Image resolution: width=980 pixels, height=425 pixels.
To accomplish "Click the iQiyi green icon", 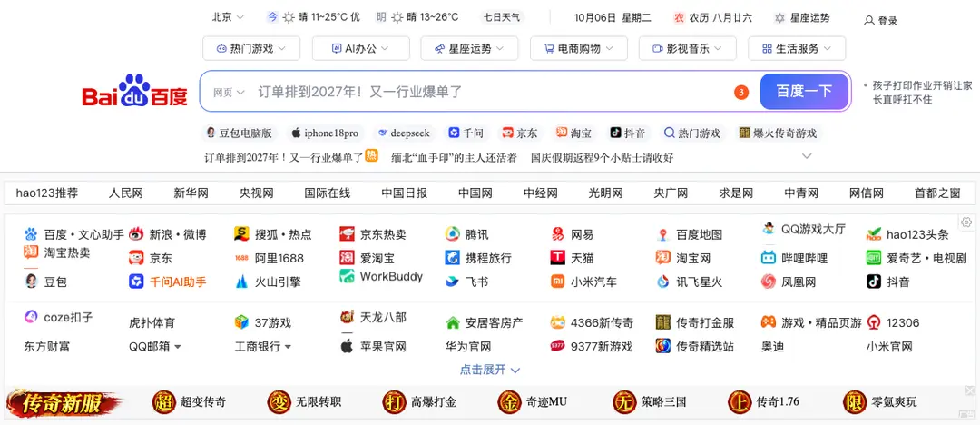I will 874,258.
